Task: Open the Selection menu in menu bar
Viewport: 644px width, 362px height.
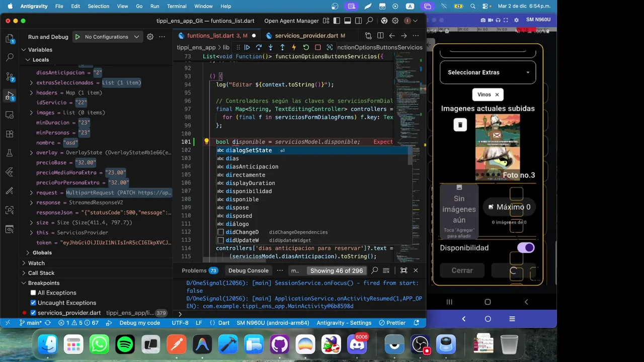Action: pyautogui.click(x=99, y=6)
